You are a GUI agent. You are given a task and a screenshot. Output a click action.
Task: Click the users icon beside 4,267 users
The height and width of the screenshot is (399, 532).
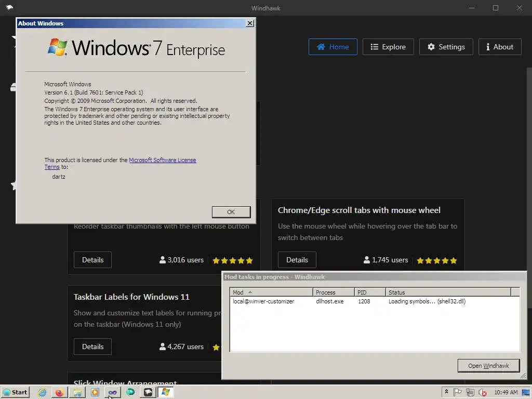click(163, 347)
